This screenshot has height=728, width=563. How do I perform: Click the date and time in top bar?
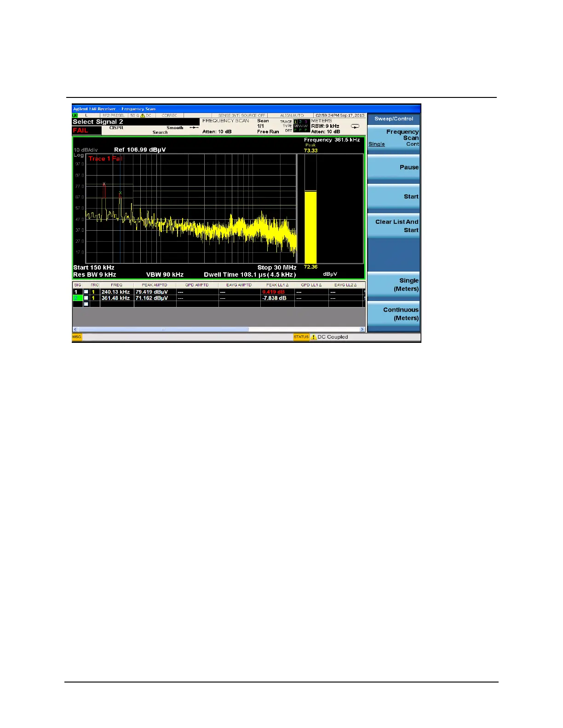click(339, 115)
